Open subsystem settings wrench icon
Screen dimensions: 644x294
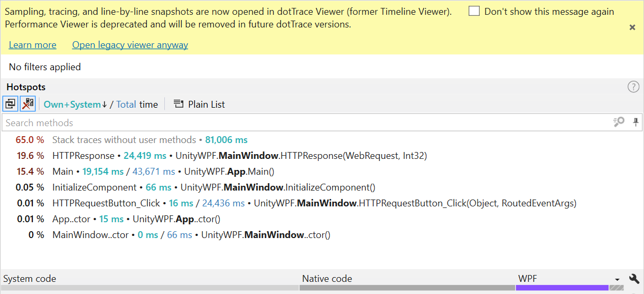634,279
